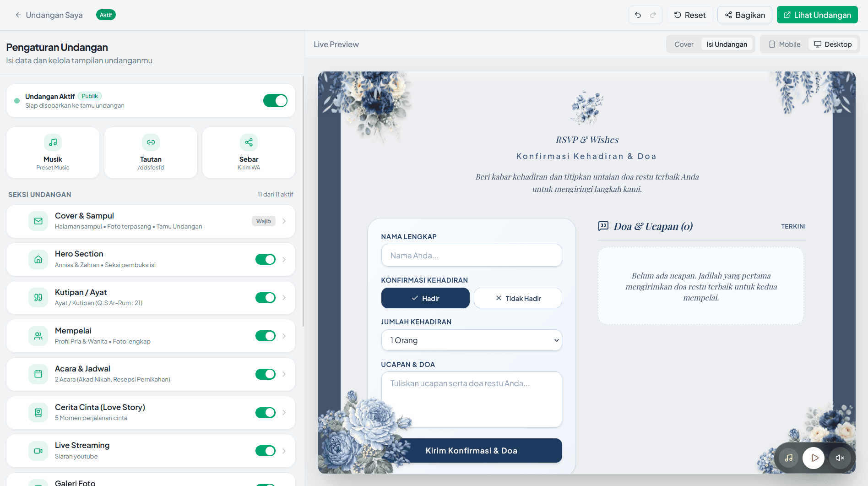Click the Doa & Ucapan chat icon
The image size is (868, 486).
(603, 226)
